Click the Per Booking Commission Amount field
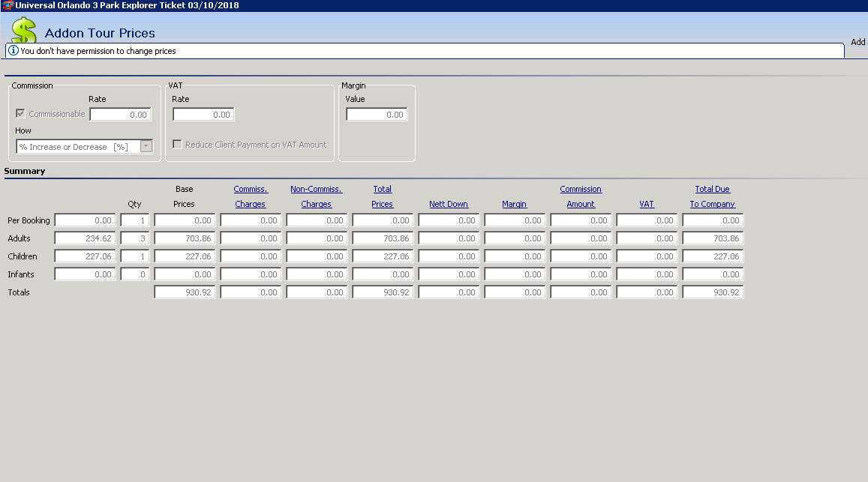The height and width of the screenshot is (482, 868). pos(580,220)
